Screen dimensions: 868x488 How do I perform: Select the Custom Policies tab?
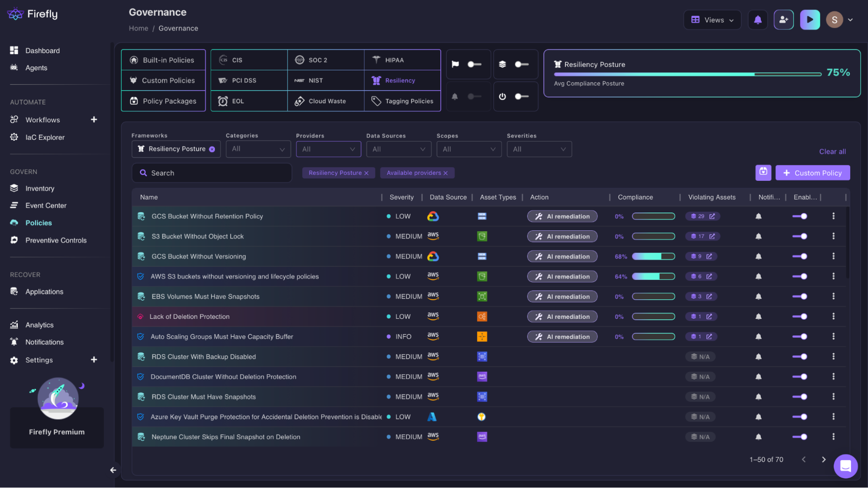point(163,81)
